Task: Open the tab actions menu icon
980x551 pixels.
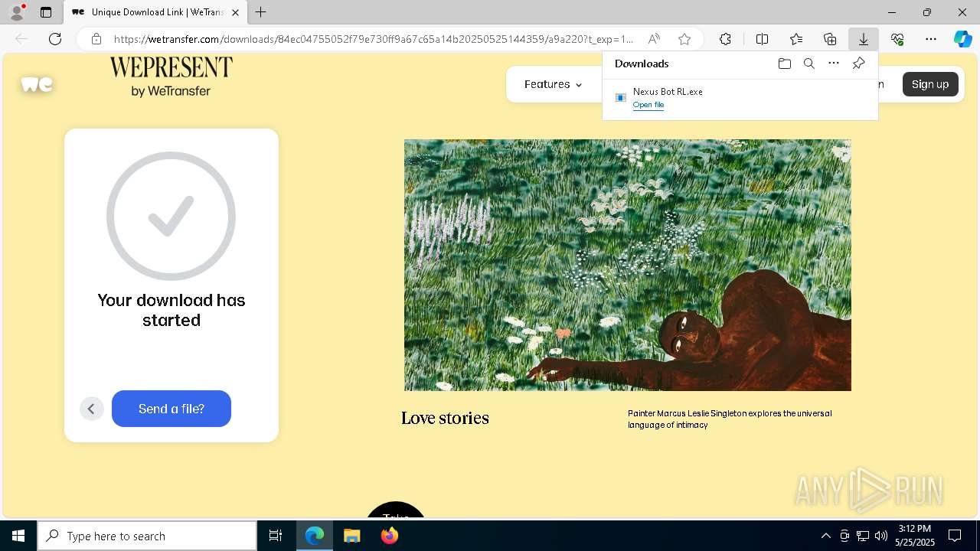Action: pos(46,12)
